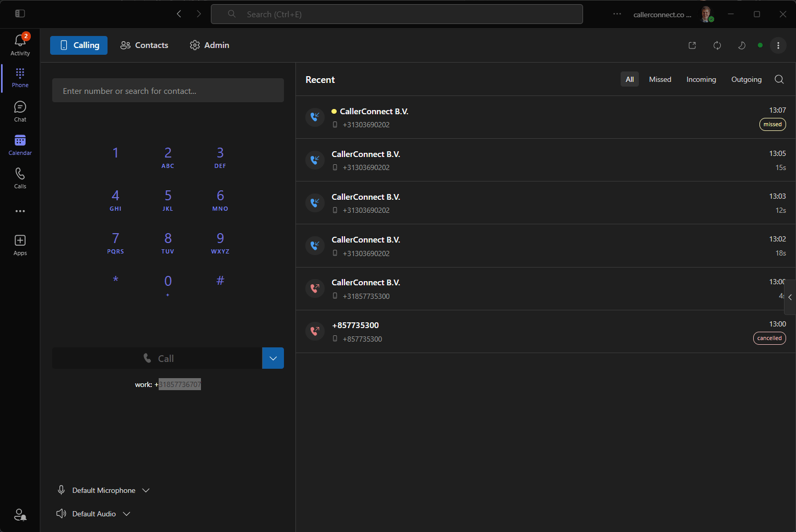Viewport: 796px width, 532px height.
Task: Click the contact notification icon bottom left
Action: point(20,515)
